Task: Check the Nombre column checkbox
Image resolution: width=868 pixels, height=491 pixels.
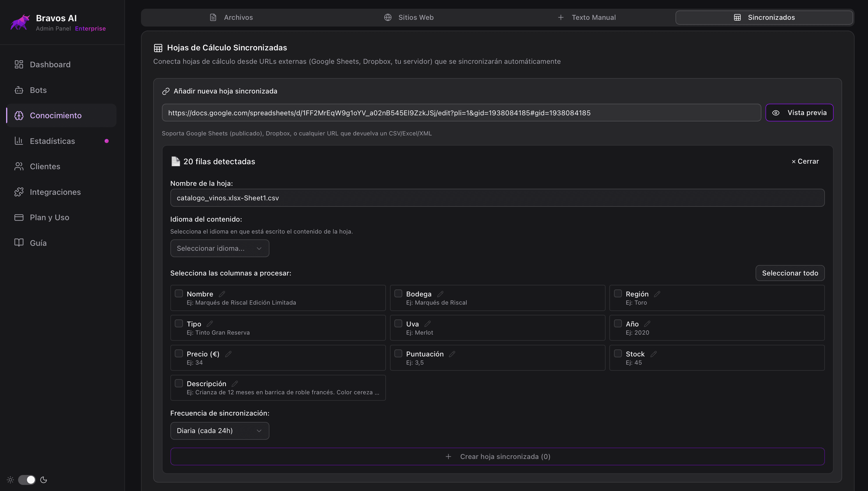Action: coord(179,293)
